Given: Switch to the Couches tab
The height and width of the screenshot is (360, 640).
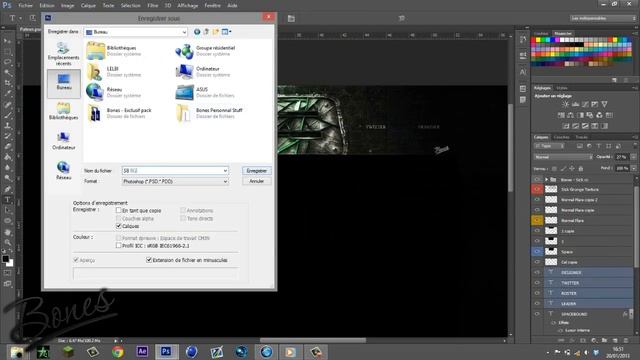Looking at the screenshot, I should (561, 137).
